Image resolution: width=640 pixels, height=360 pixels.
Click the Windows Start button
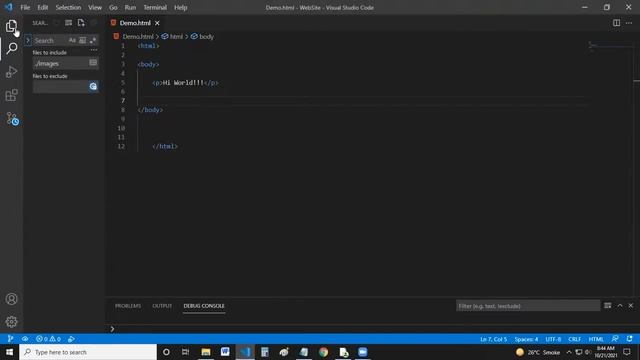(x=9, y=352)
